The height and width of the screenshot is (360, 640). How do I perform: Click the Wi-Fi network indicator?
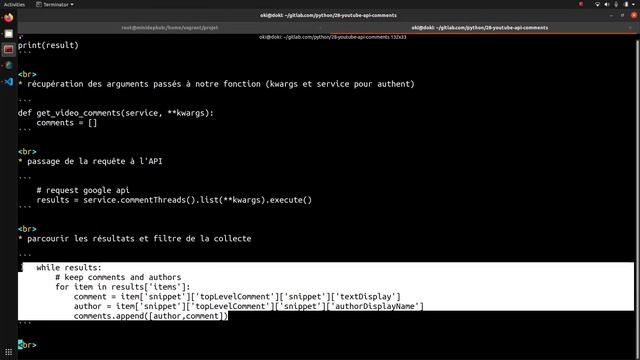(x=597, y=4)
